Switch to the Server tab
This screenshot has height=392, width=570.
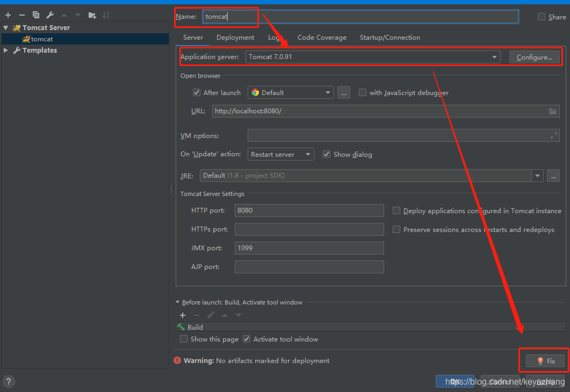click(x=193, y=38)
